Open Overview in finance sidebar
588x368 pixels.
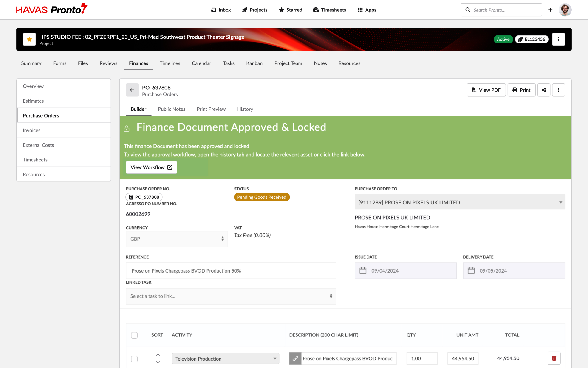(x=64, y=86)
